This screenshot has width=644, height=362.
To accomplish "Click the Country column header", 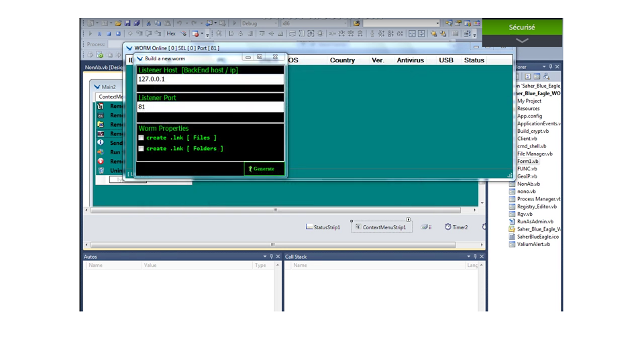I will pyautogui.click(x=342, y=60).
